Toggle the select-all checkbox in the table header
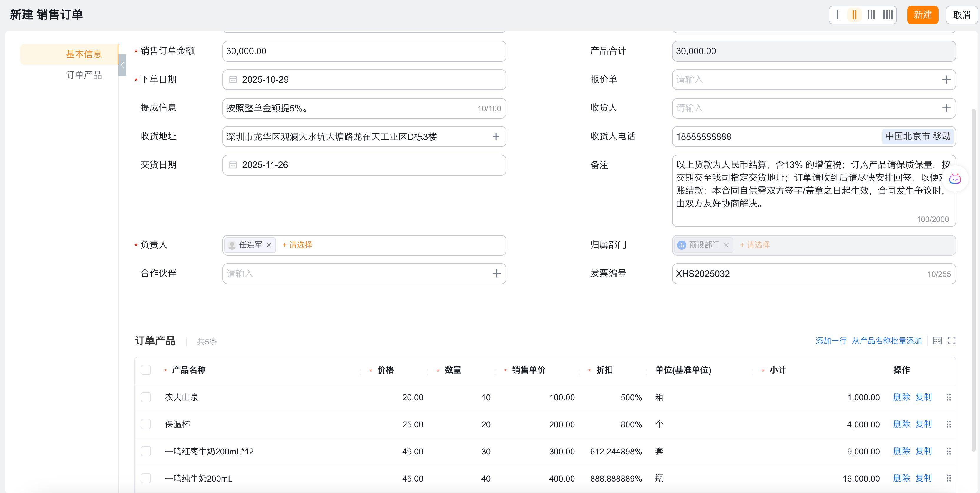This screenshot has width=980, height=493. click(146, 370)
